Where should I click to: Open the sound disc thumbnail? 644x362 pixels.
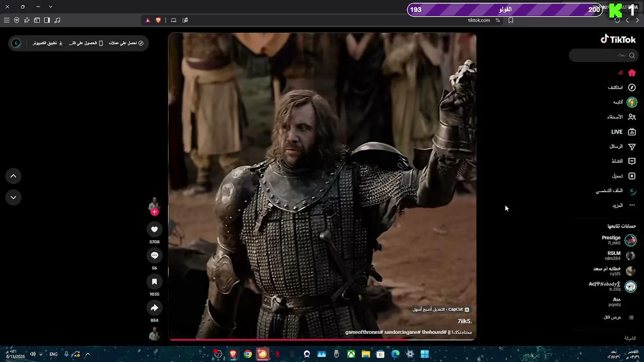tap(154, 334)
